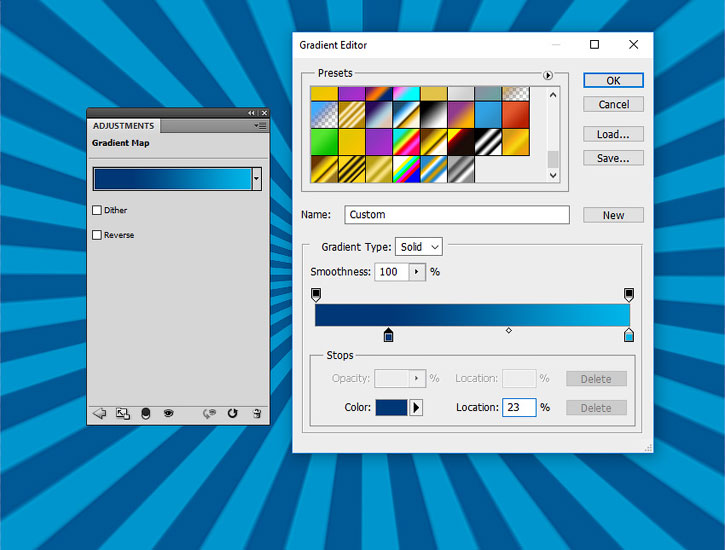Click OK in Gradient Editor

pyautogui.click(x=613, y=80)
